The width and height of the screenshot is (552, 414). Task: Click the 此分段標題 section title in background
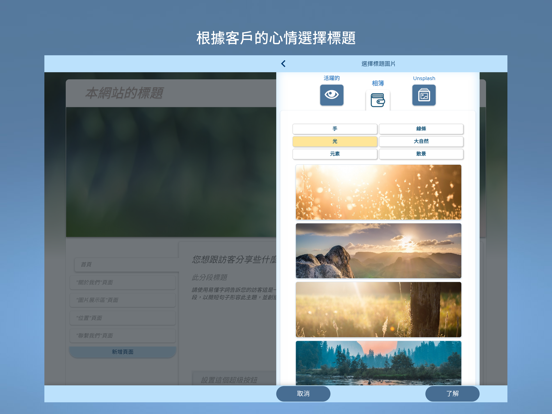pos(209,277)
